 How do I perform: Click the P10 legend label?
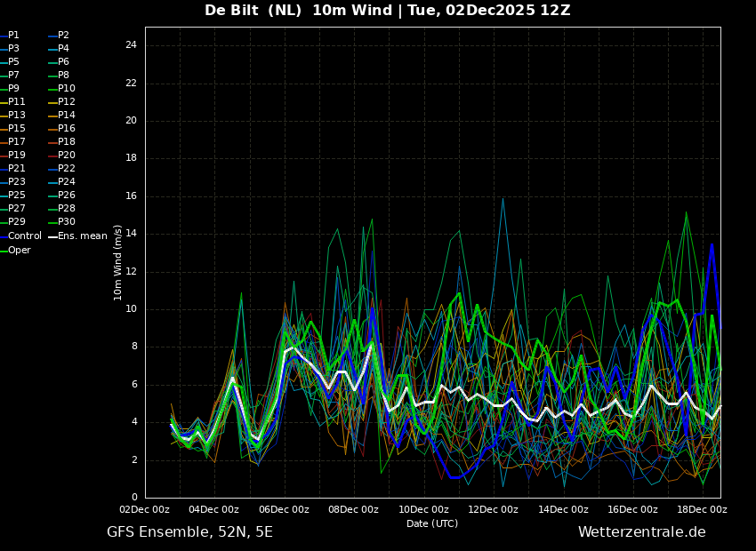point(67,89)
